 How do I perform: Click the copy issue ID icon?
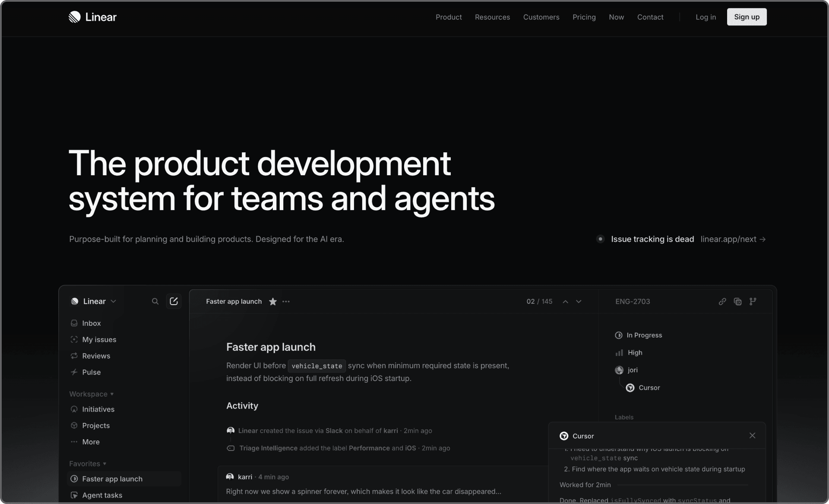(737, 302)
